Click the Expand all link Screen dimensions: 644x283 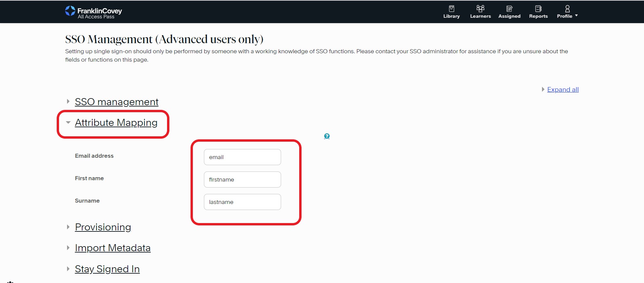562,89
